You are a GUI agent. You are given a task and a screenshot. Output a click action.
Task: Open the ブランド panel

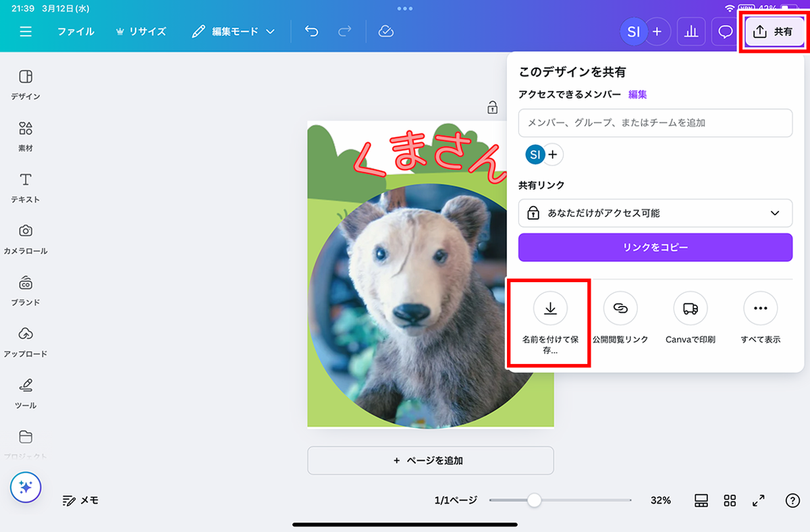tap(26, 290)
